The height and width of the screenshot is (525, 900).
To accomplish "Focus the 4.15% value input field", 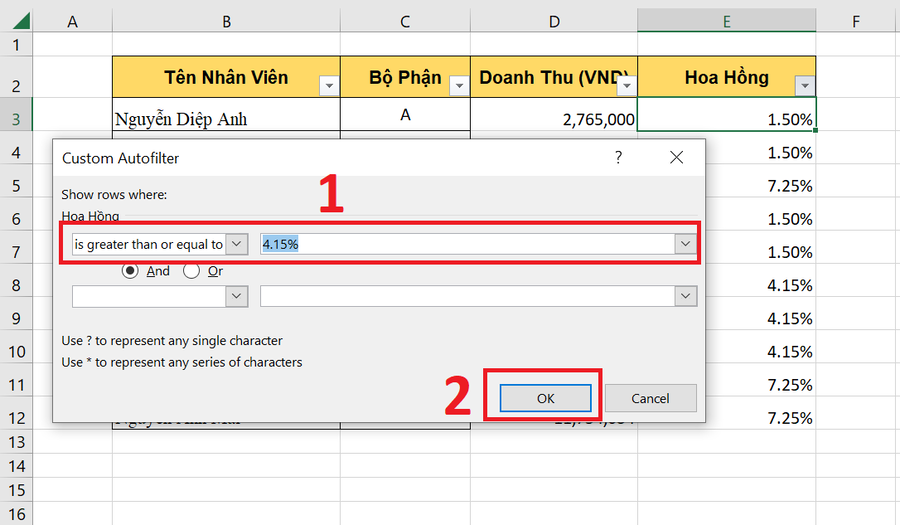I will 468,244.
